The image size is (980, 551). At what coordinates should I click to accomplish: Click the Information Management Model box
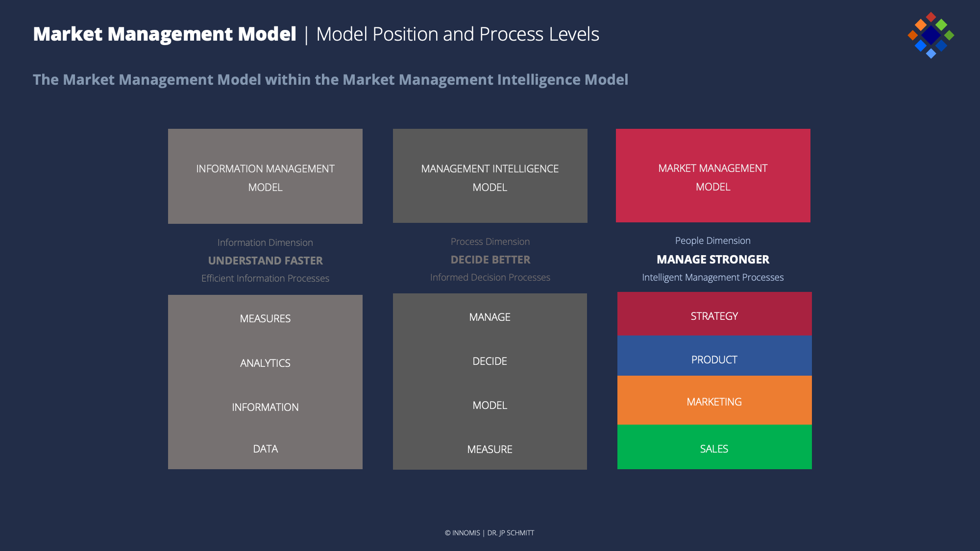coord(265,176)
